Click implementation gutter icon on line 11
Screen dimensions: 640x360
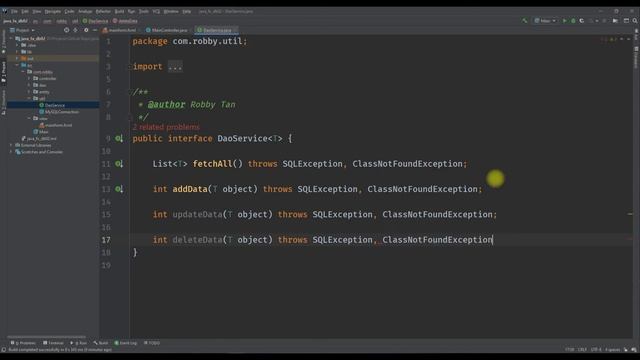118,164
